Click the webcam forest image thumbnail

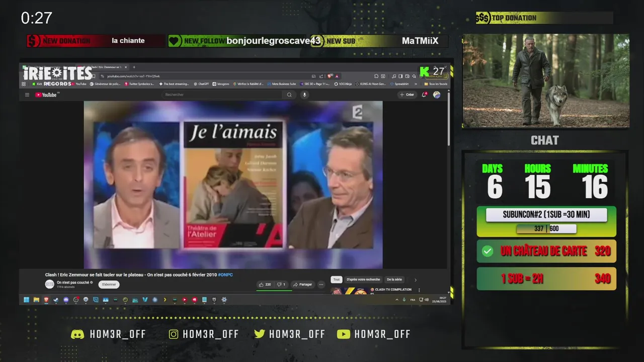tap(546, 80)
